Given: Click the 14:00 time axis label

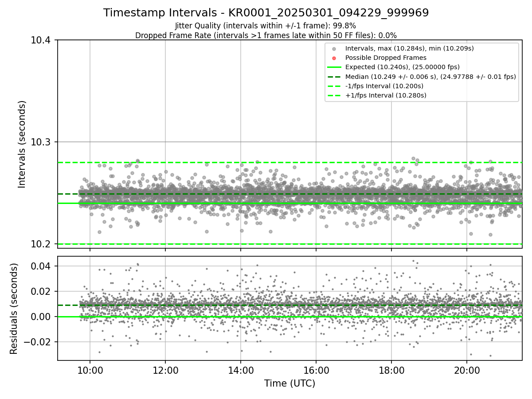Looking at the screenshot, I should [241, 370].
